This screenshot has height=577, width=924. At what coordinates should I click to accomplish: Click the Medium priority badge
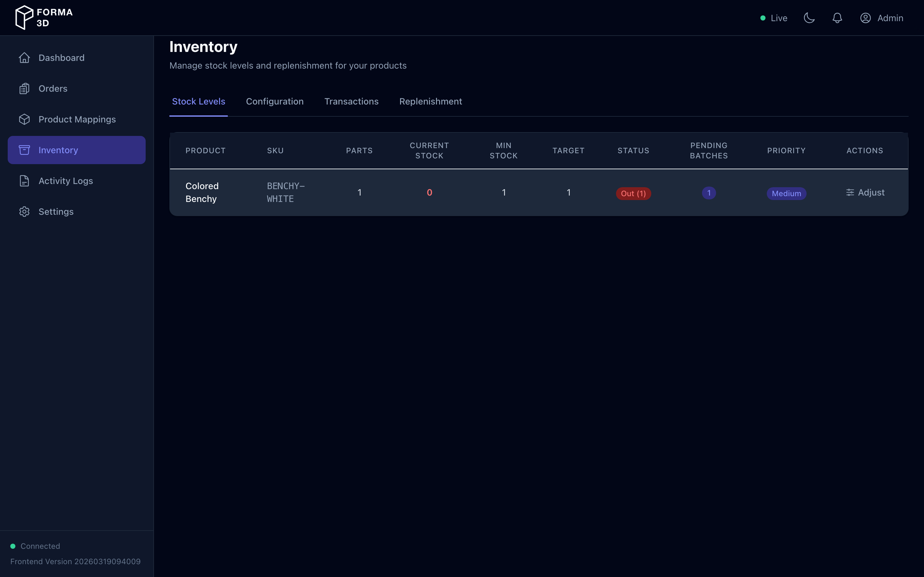pyautogui.click(x=786, y=194)
